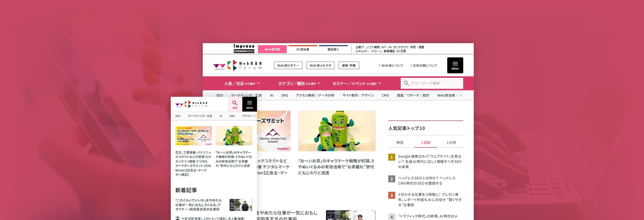This screenshot has width=644, height=220.
Task: Expand the 人気/注目 から探す dropdown
Action: (x=242, y=84)
